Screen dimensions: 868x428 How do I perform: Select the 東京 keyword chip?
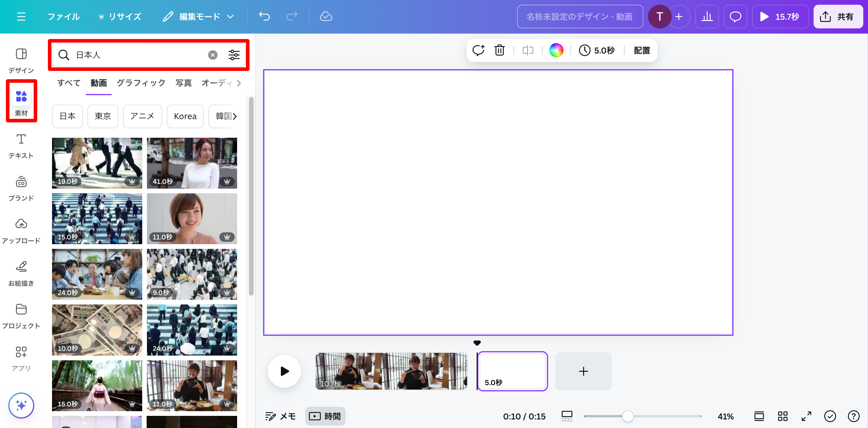103,116
